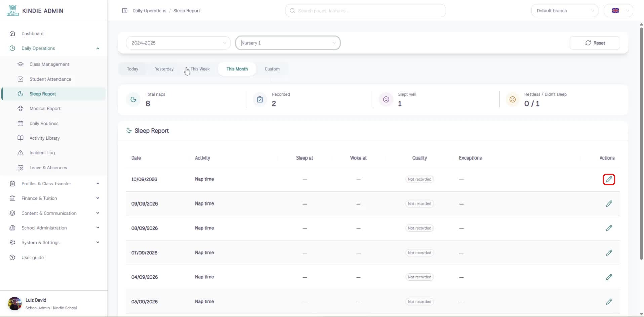This screenshot has height=317, width=644.
Task: Open Leave & Absences page
Action: pos(48,168)
